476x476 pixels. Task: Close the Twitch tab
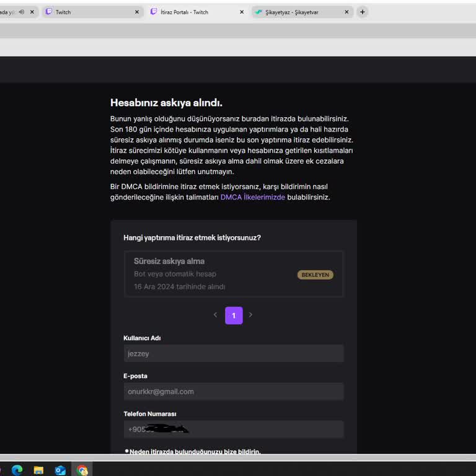[x=137, y=12]
